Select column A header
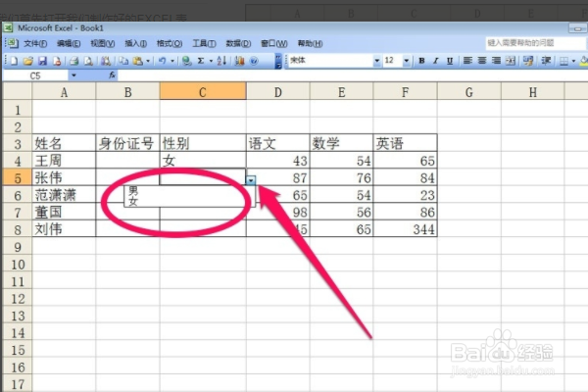 [x=64, y=91]
